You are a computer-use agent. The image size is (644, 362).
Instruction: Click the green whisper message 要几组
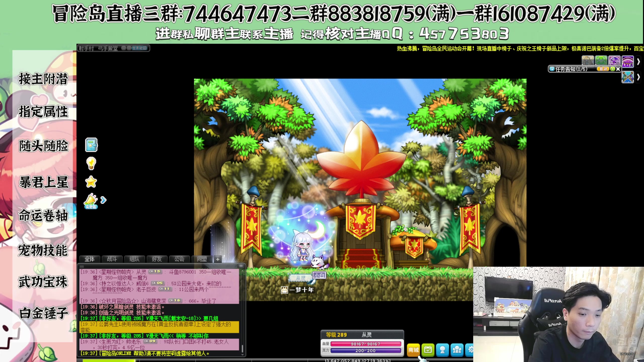click(x=149, y=318)
